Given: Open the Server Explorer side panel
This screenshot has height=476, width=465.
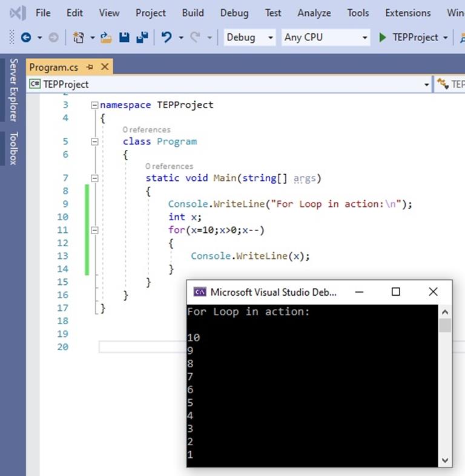Looking at the screenshot, I should point(13,90).
